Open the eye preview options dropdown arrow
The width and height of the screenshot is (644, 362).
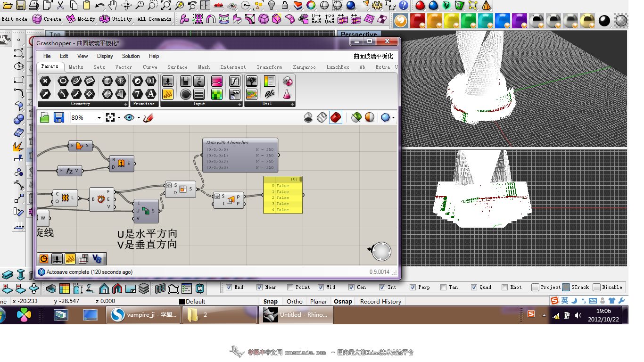[139, 118]
